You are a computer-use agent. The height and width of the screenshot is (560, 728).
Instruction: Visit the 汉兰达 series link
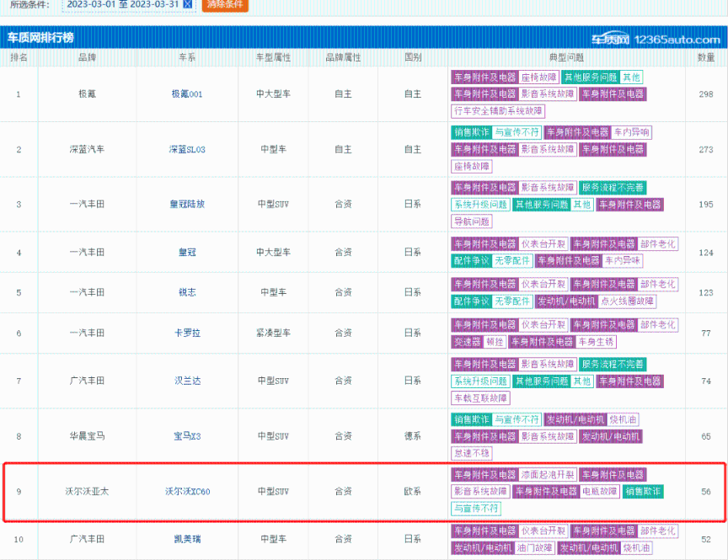click(187, 381)
